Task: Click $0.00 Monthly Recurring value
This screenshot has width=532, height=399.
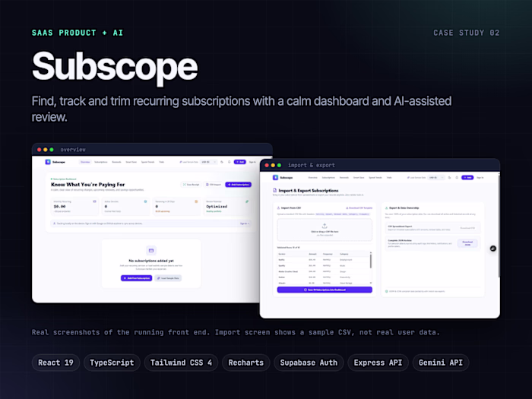Action: tap(60, 206)
